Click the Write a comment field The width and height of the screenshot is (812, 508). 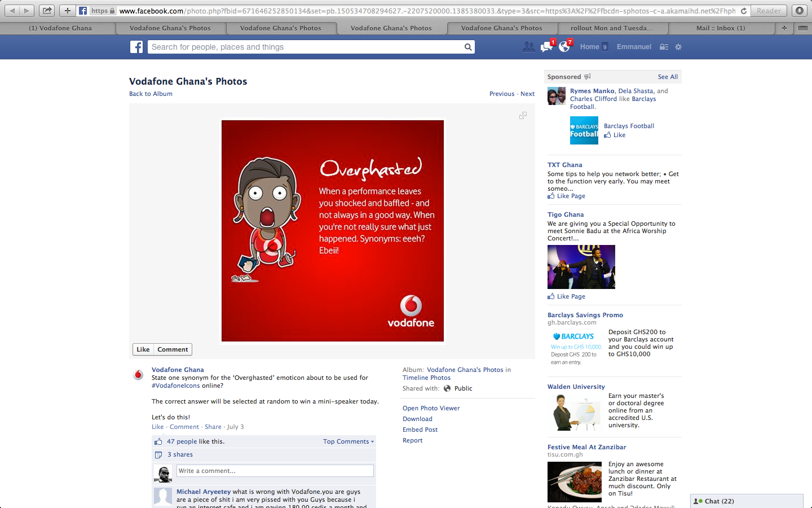pos(275,471)
